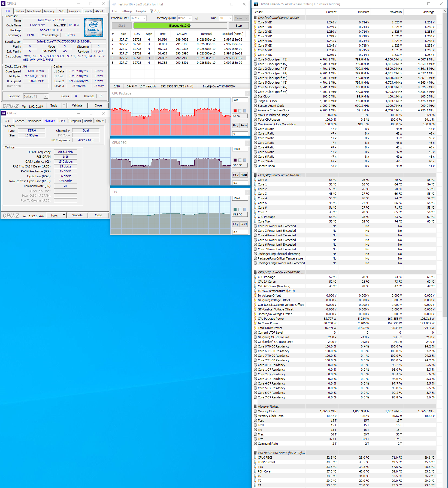Click Fit y in the CPU0 PECI graph
The height and width of the screenshot is (488, 448).
tap(235, 175)
